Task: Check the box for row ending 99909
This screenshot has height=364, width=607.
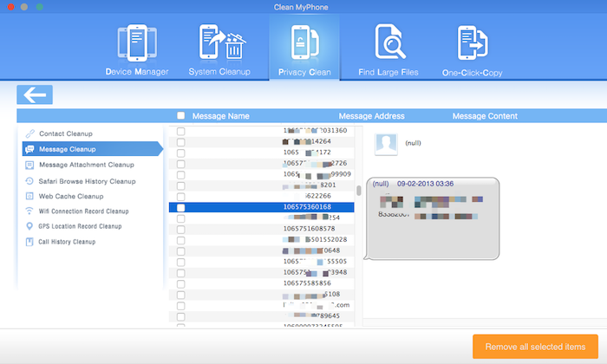Action: 180,175
